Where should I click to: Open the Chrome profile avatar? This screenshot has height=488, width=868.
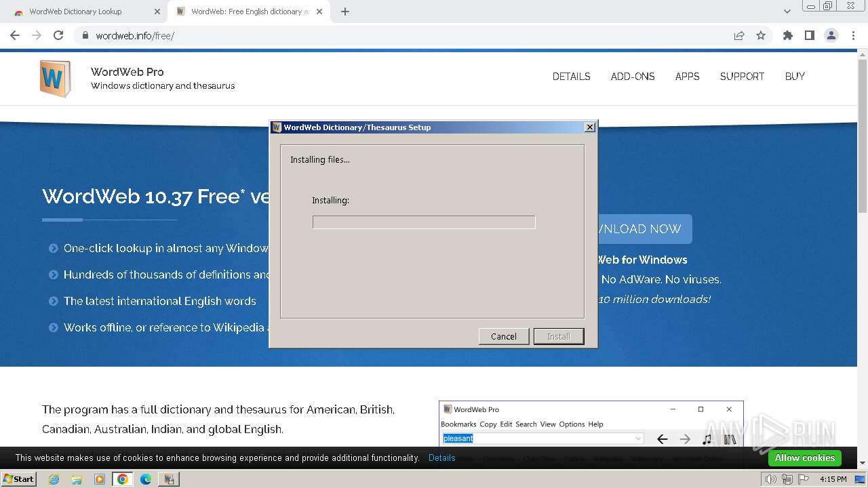[x=831, y=35]
